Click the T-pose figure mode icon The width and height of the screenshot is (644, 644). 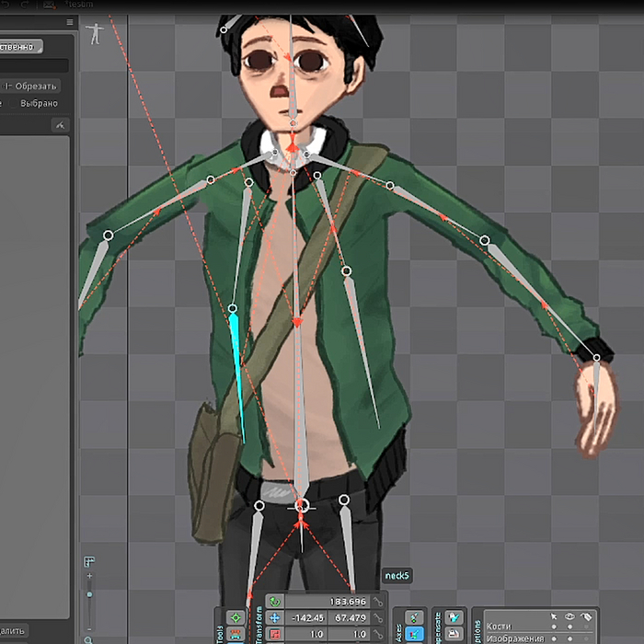[93, 34]
